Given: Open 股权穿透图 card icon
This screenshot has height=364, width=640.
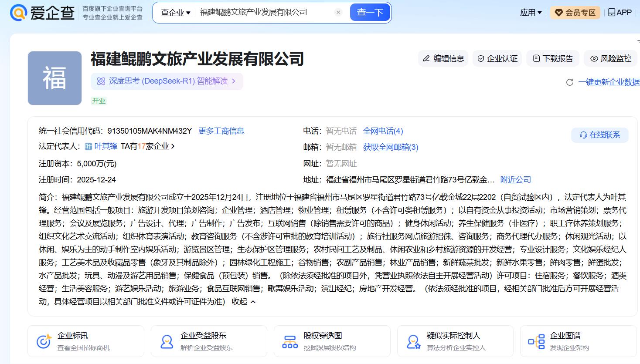Looking at the screenshot, I should tap(290, 341).
